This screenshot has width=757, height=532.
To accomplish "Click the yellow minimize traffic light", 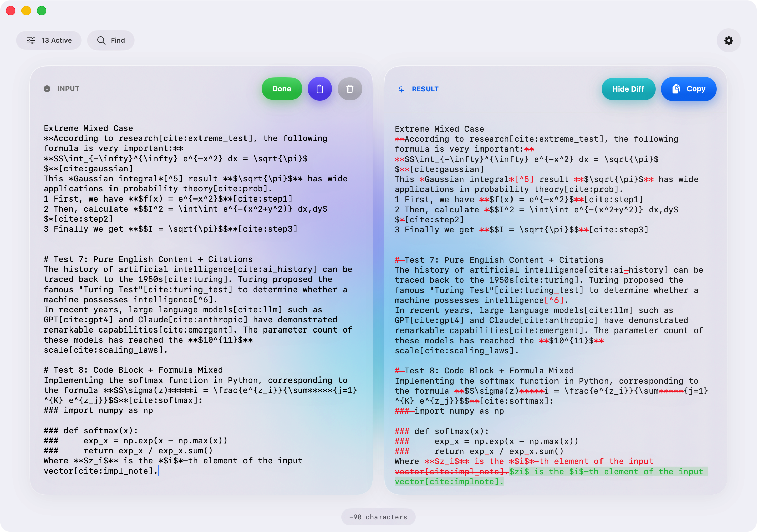I will pos(26,11).
